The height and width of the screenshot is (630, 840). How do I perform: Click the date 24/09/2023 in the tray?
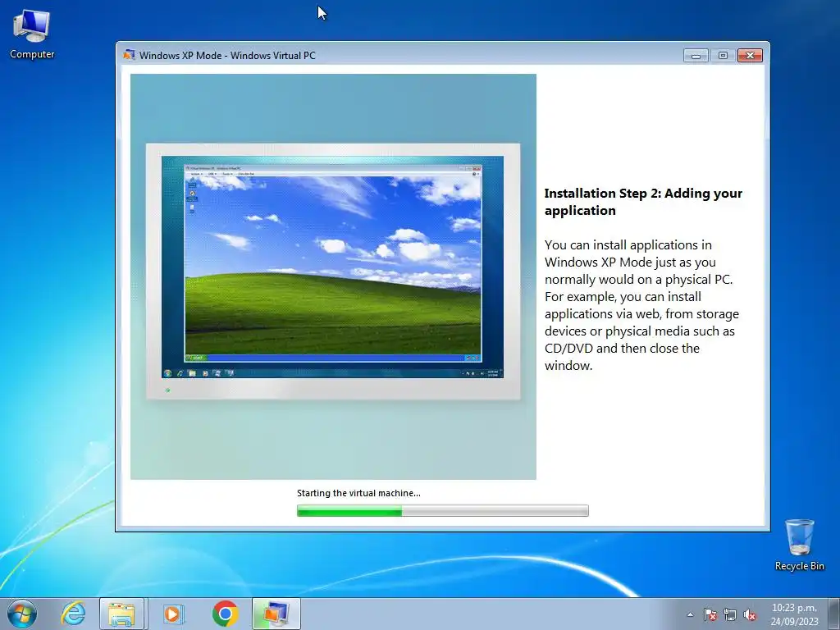click(x=794, y=622)
